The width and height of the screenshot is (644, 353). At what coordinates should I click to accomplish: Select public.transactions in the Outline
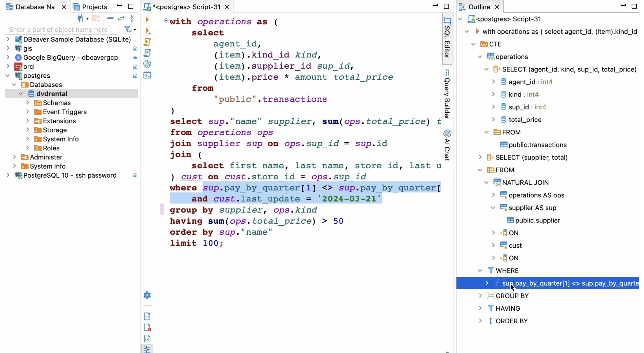[x=537, y=145]
